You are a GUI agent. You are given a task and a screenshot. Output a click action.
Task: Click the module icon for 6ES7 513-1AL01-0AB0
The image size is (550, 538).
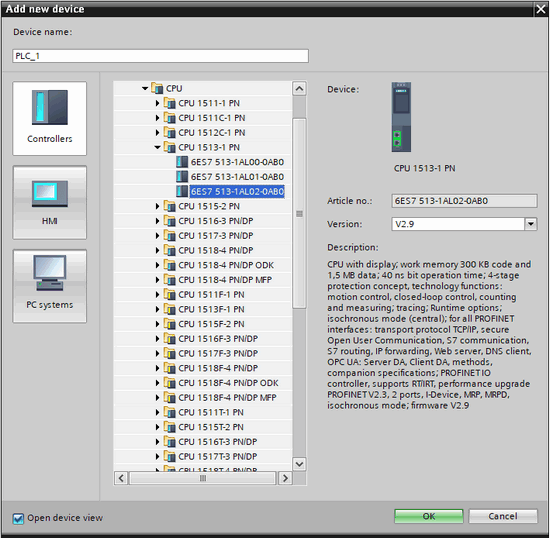182,177
